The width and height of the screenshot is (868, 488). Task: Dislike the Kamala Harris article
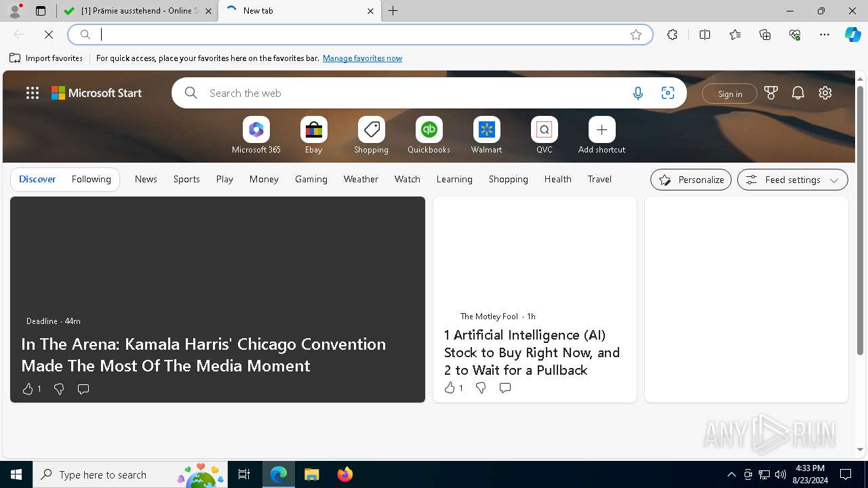59,389
